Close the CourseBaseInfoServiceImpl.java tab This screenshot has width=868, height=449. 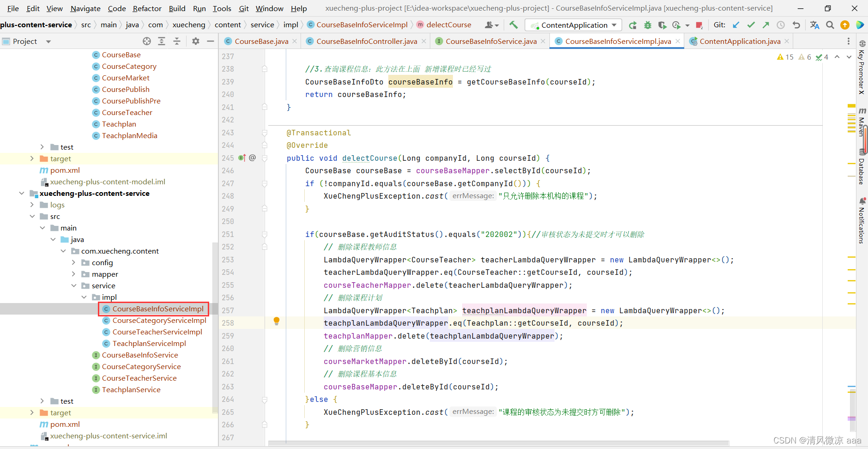click(678, 41)
